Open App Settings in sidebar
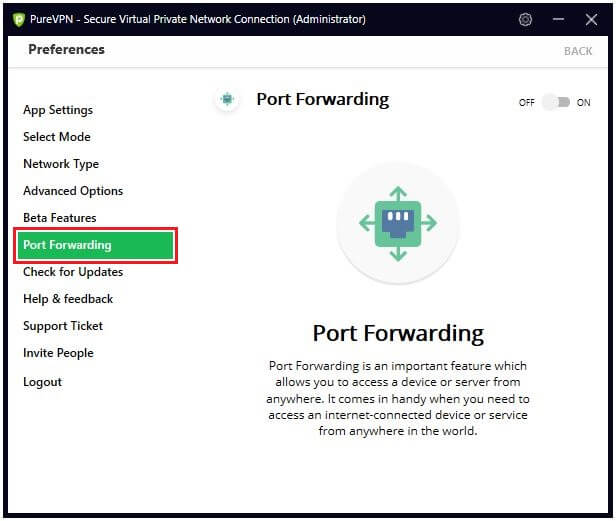The width and height of the screenshot is (616, 521). [x=58, y=110]
